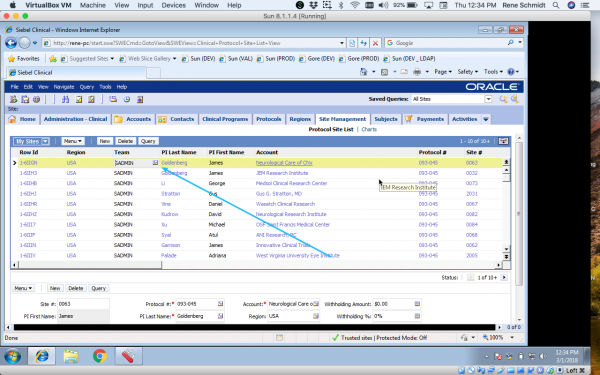This screenshot has height=375, width=600.
Task: Click the Siebel Site Map globe icon
Action: 36,99
